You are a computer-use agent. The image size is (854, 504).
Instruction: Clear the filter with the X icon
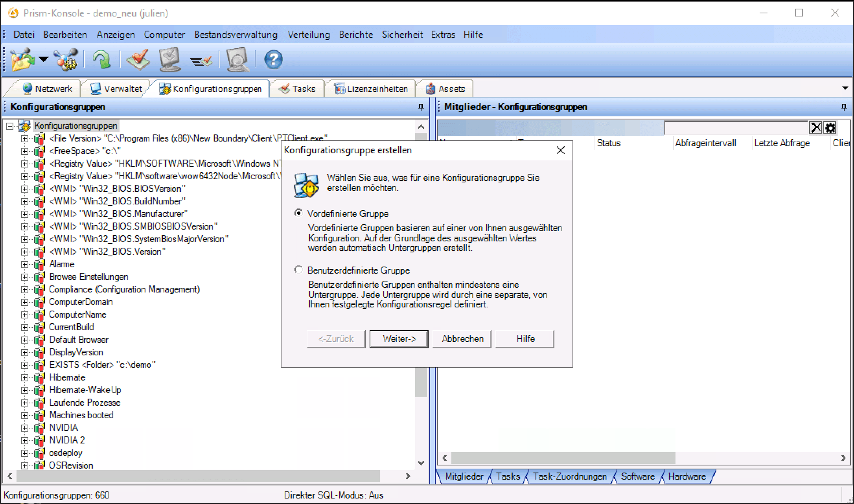[816, 128]
